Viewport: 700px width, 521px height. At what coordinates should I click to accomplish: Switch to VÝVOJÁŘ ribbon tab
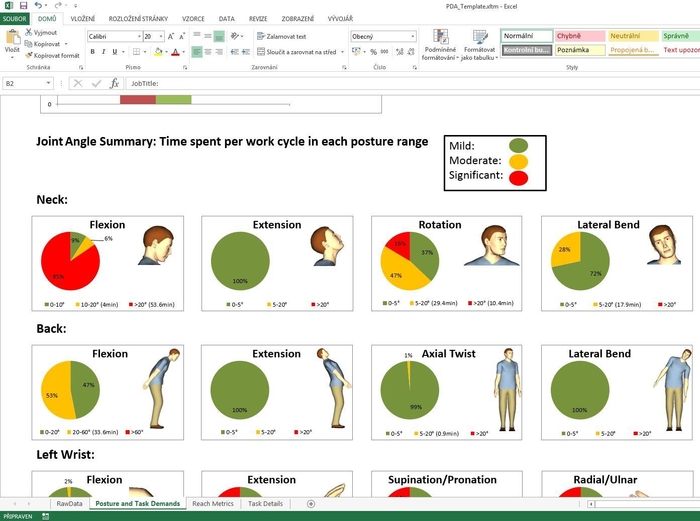pyautogui.click(x=340, y=19)
